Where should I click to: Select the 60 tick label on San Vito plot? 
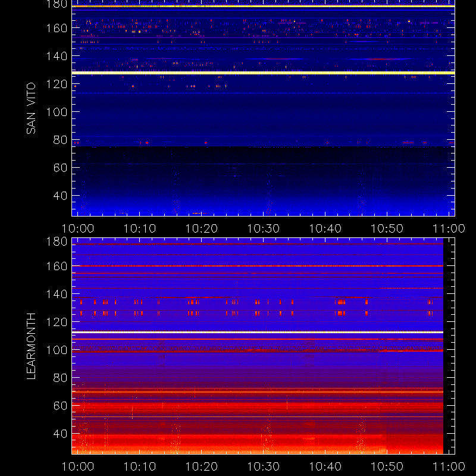coord(60,168)
